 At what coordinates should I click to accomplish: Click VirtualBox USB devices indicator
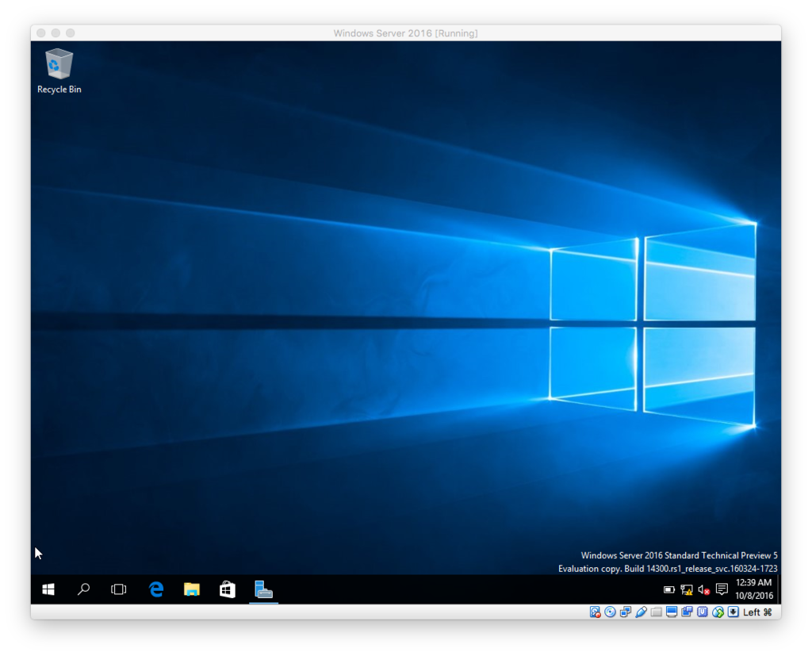coord(641,612)
